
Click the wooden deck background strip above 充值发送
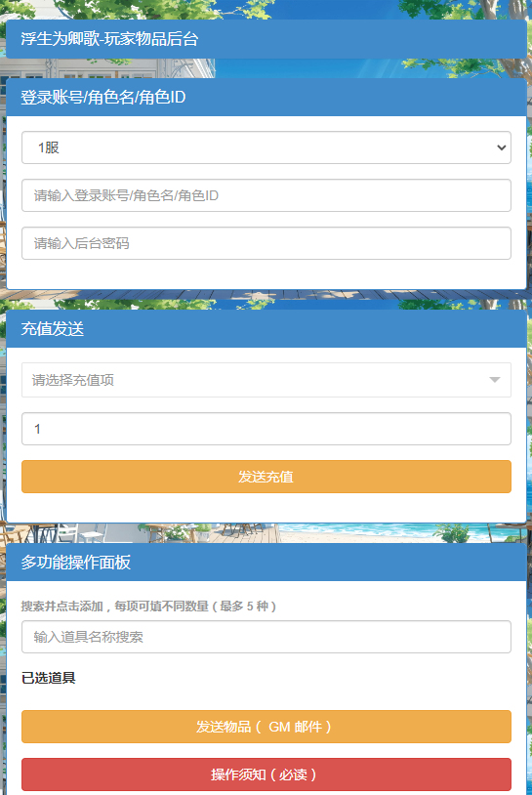[x=266, y=300]
